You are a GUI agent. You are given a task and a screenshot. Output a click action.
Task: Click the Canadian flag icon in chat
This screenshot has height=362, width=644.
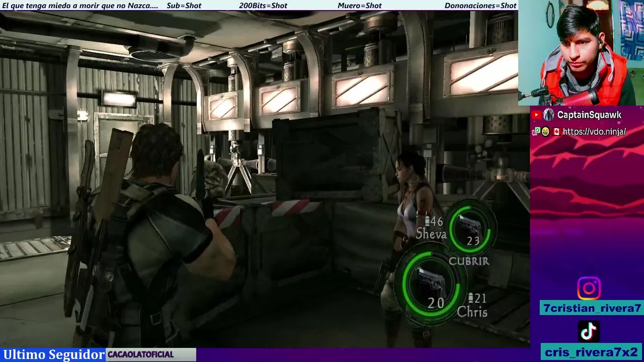pos(556,132)
